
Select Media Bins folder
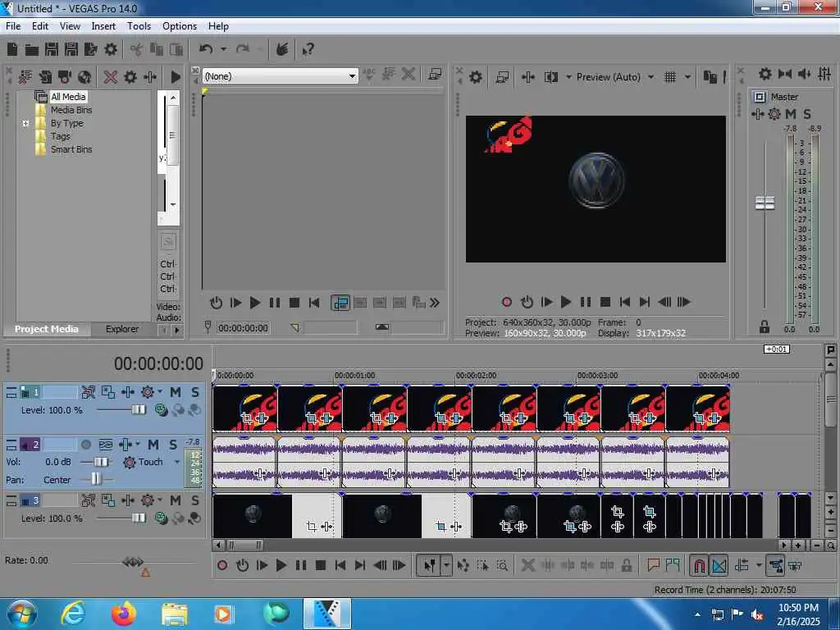tap(71, 110)
